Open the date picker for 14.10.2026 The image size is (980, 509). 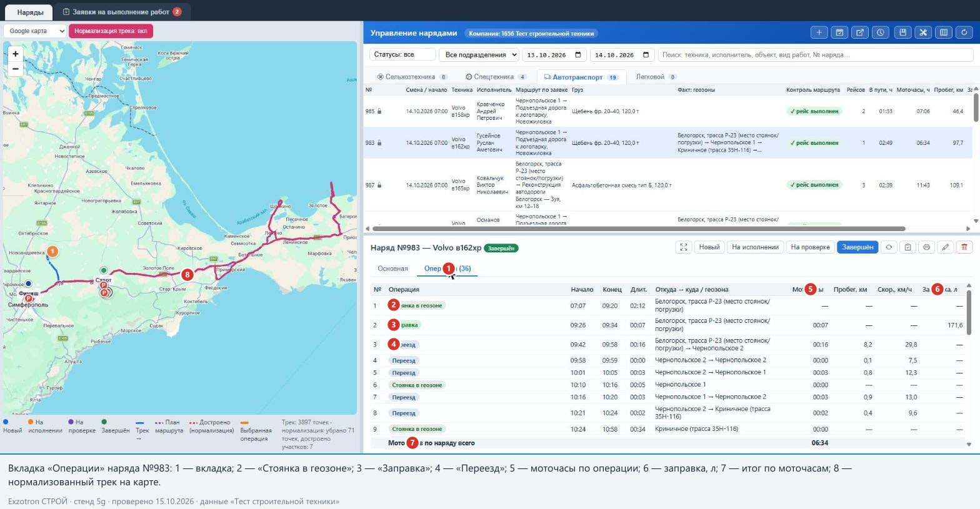pyautogui.click(x=646, y=55)
